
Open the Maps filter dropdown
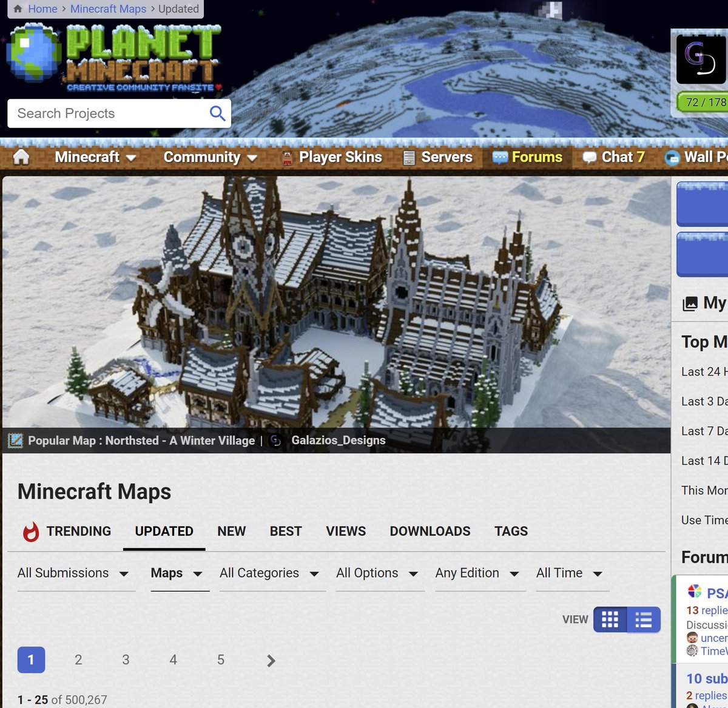[180, 573]
